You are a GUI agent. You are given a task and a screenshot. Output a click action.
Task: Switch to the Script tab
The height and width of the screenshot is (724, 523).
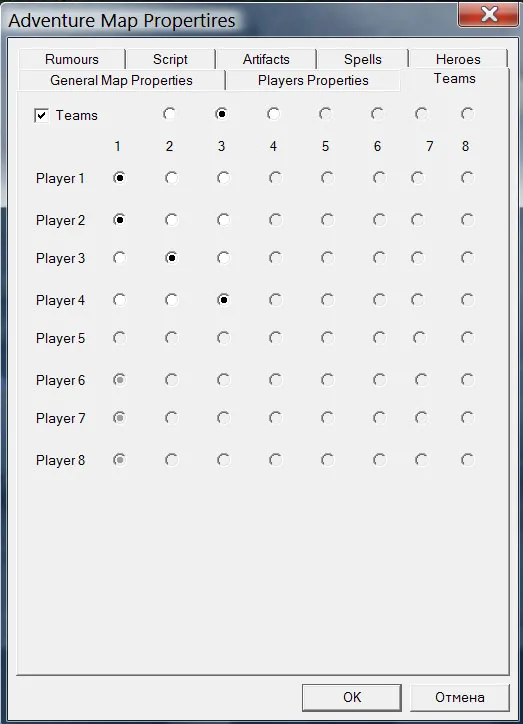170,59
